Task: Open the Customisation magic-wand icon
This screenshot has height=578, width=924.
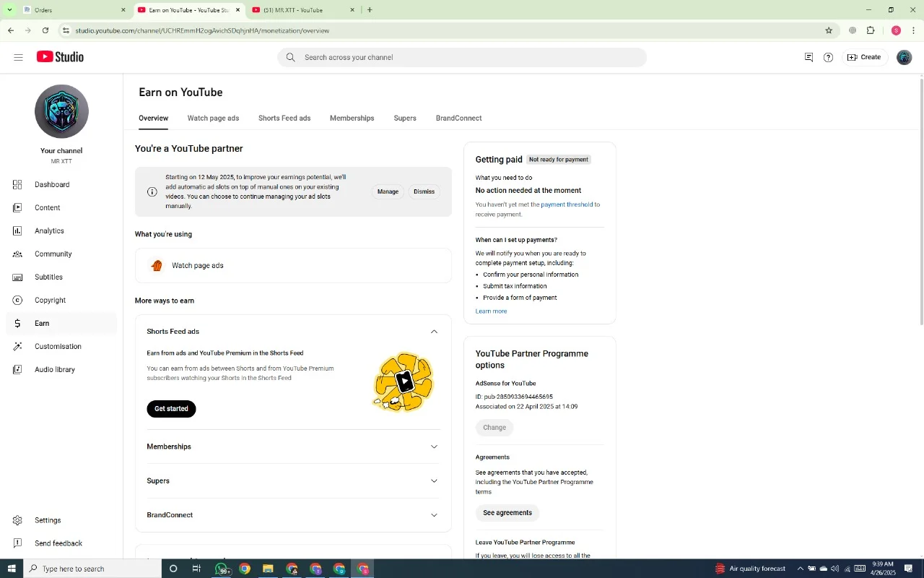Action: click(17, 347)
